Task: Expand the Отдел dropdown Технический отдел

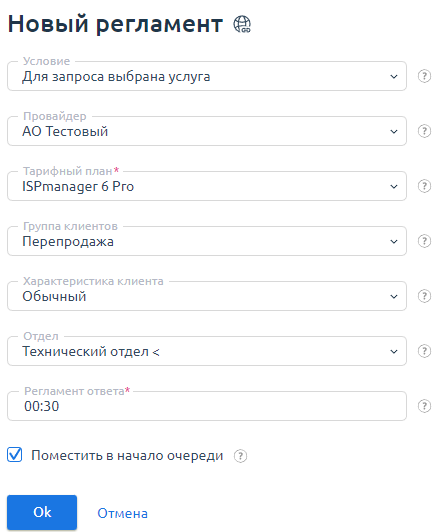Action: tap(207, 351)
